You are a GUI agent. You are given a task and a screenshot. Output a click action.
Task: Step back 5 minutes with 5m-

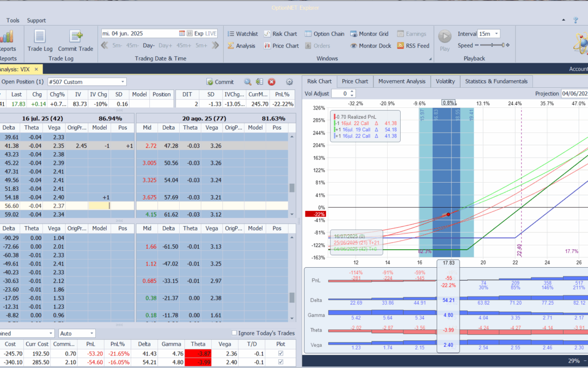(117, 45)
